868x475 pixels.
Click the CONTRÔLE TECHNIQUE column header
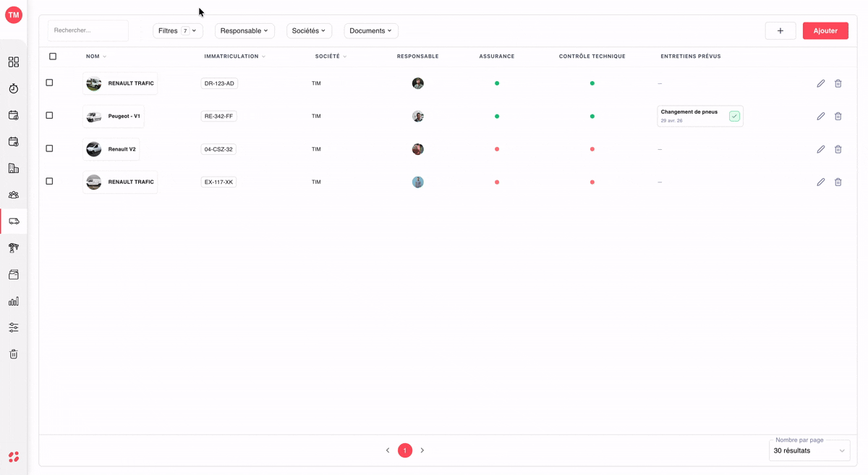[x=592, y=56]
